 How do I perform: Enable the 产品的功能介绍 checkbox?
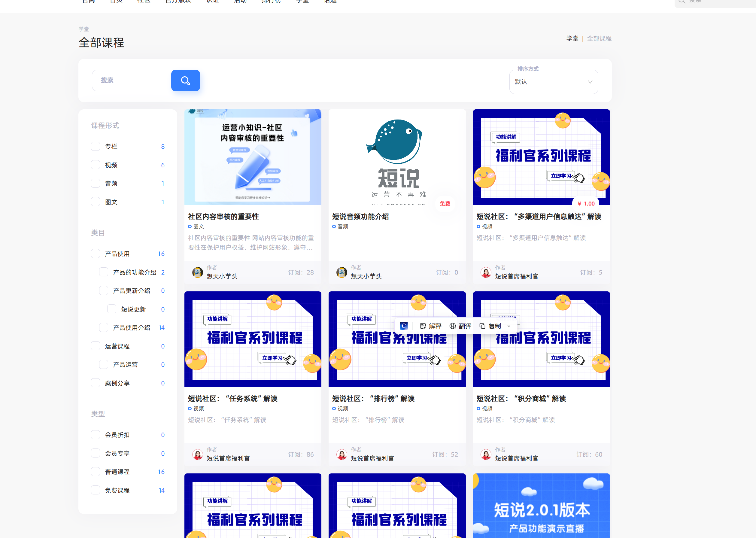(x=104, y=272)
